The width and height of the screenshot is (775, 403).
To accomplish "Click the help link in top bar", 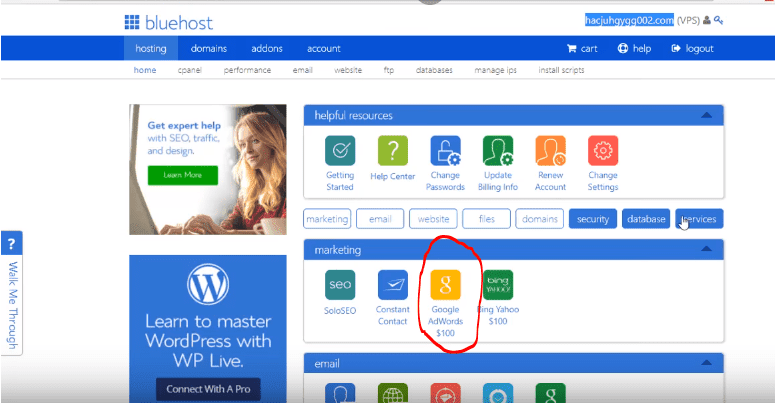I will coord(634,48).
